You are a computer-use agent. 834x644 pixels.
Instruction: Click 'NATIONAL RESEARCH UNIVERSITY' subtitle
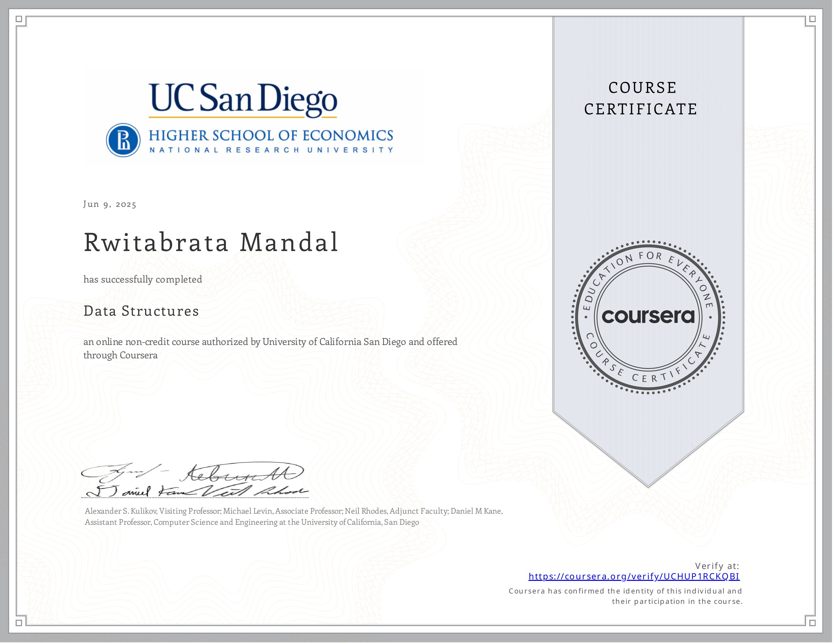point(271,150)
